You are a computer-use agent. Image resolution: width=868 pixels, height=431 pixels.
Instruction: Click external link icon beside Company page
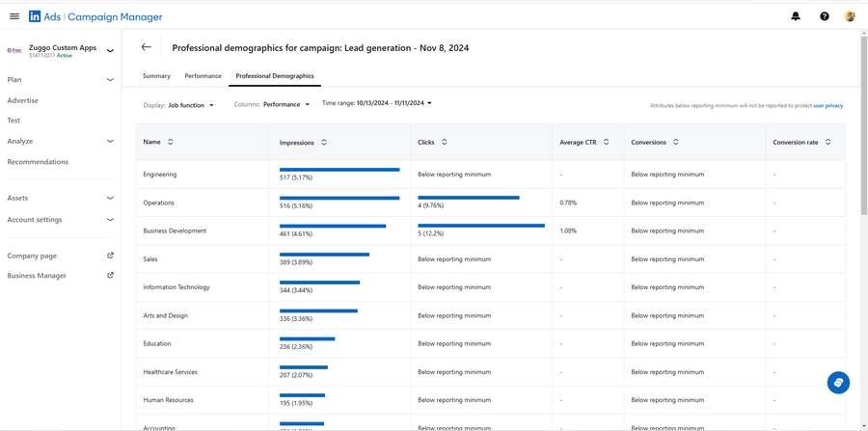110,256
